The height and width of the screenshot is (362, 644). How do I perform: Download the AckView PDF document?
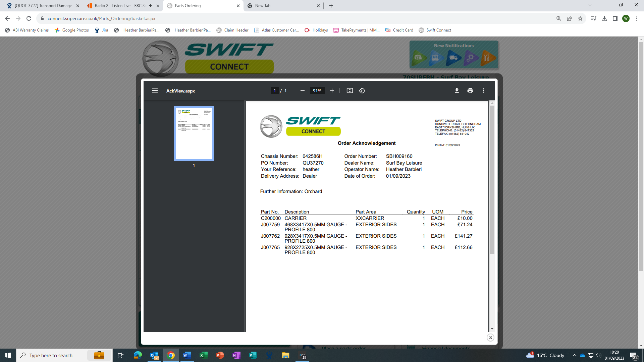[457, 91]
